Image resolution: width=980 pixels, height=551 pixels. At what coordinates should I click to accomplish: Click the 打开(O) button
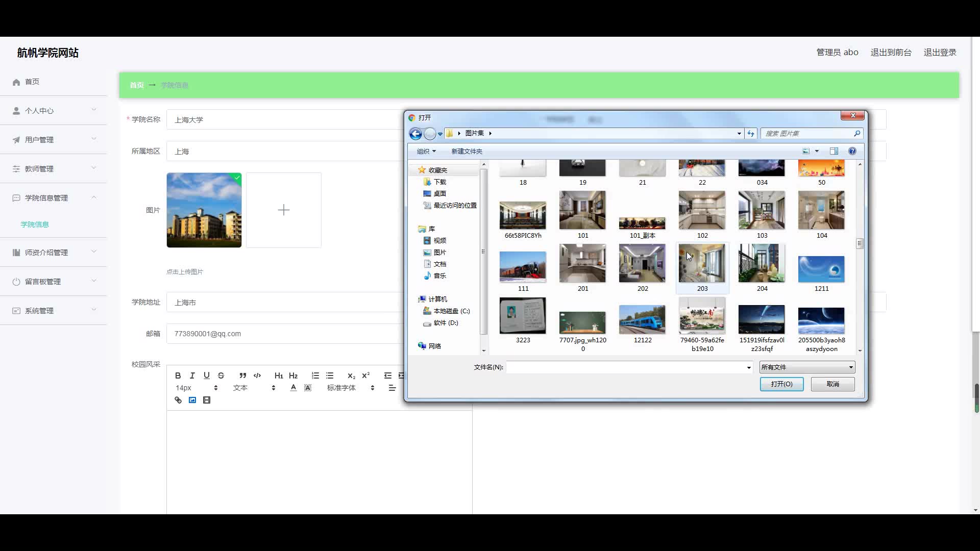781,384
